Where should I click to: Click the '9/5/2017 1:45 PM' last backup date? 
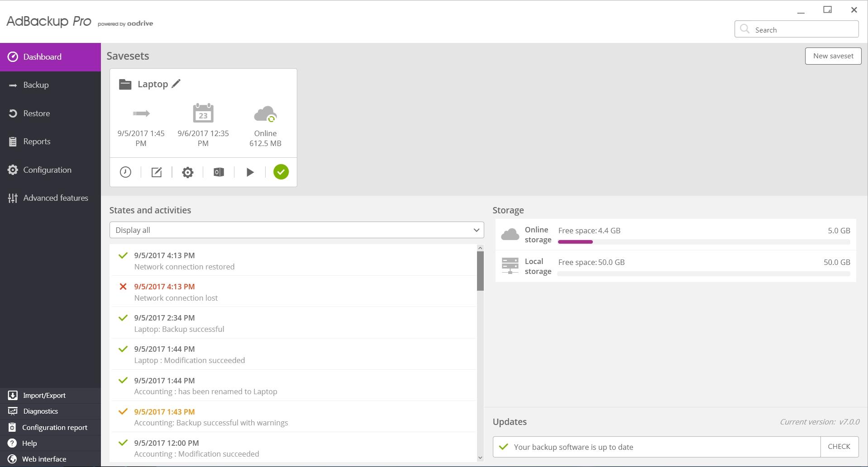click(141, 138)
